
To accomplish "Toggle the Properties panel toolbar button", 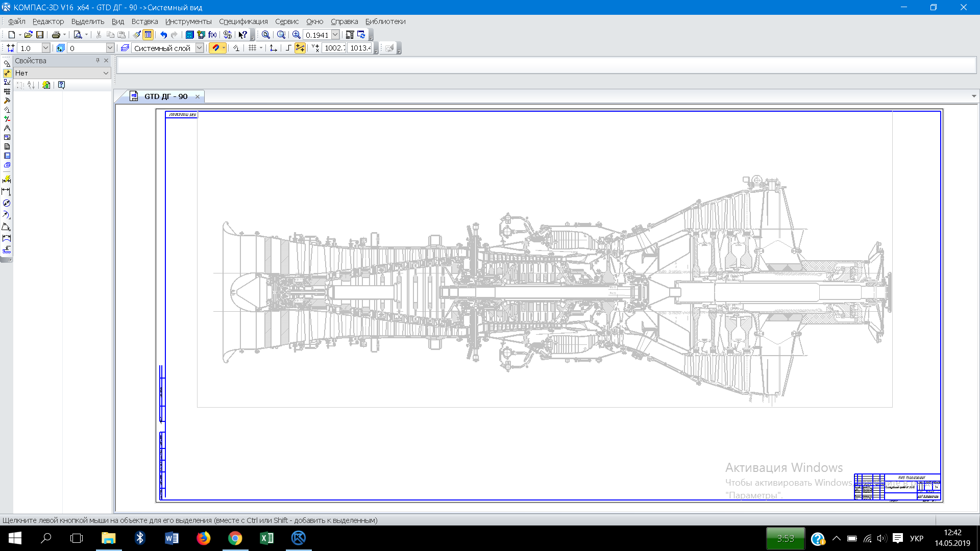I will [148, 35].
